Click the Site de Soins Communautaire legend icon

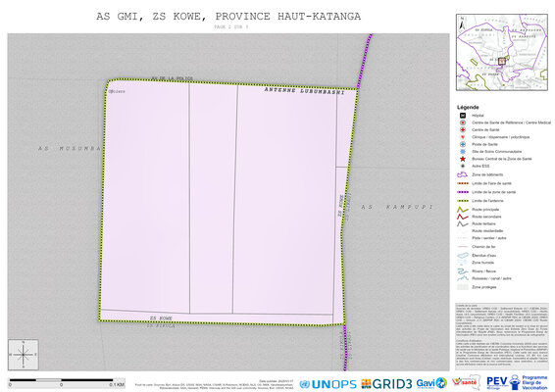pyautogui.click(x=462, y=152)
